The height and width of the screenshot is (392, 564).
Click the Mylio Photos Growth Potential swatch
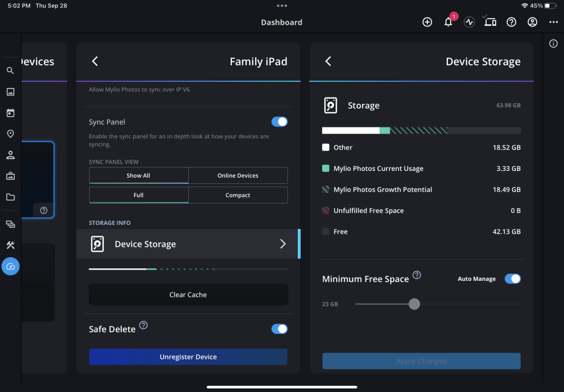(x=325, y=190)
